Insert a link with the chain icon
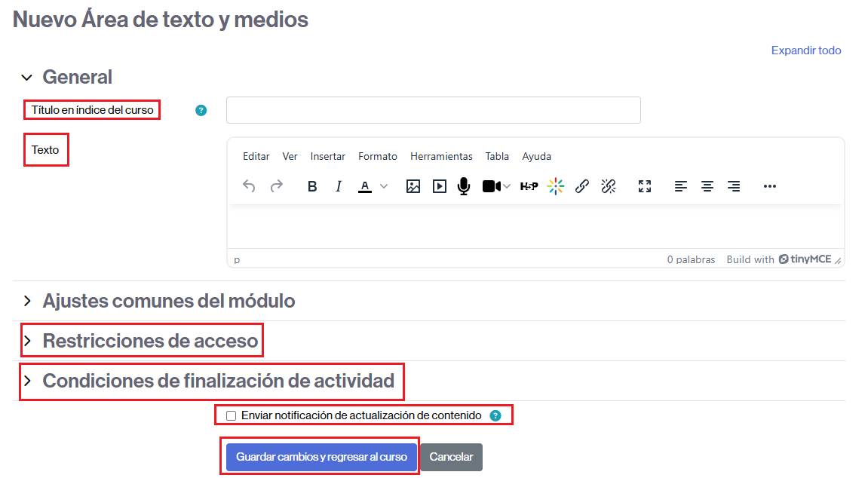 coord(581,186)
